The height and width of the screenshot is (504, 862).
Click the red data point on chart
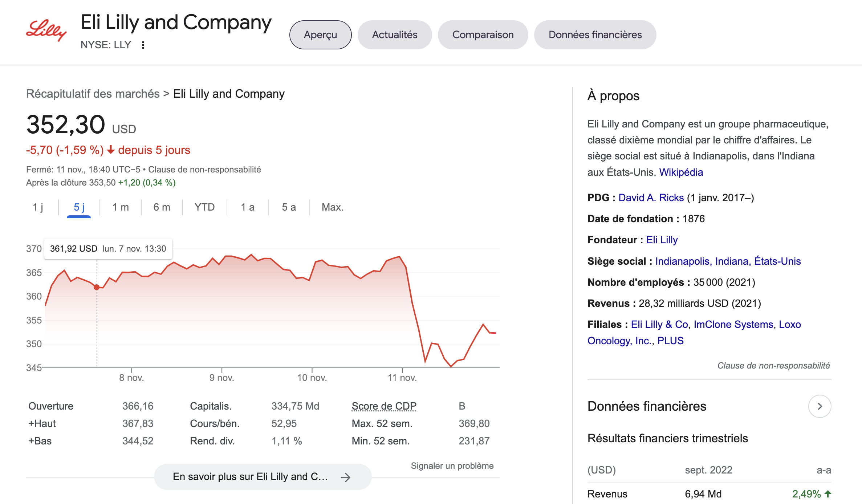[x=97, y=287]
